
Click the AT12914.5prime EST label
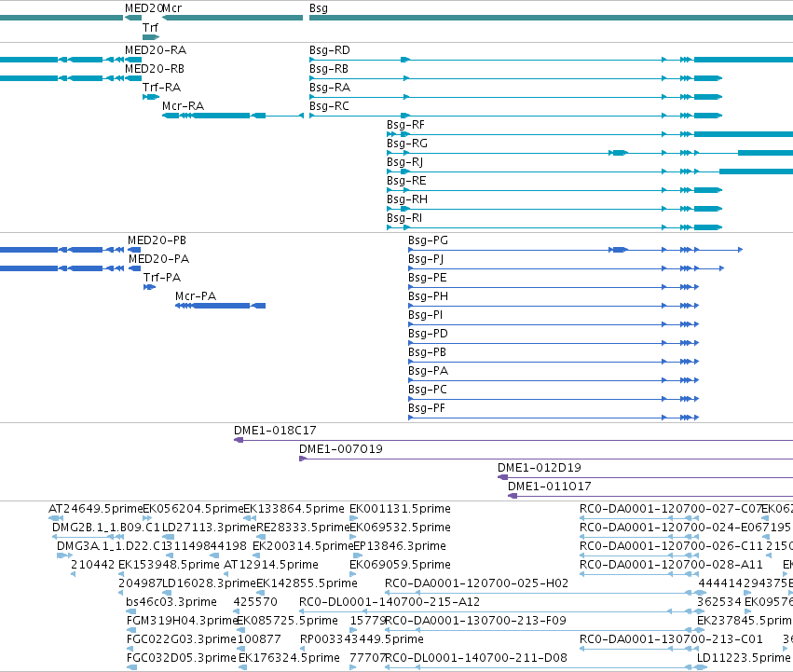pyautogui.click(x=271, y=565)
